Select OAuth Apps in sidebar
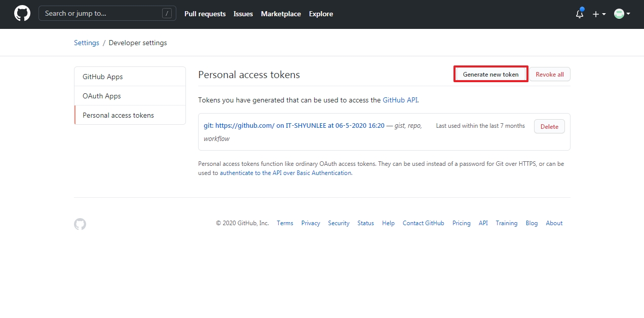 (x=130, y=96)
